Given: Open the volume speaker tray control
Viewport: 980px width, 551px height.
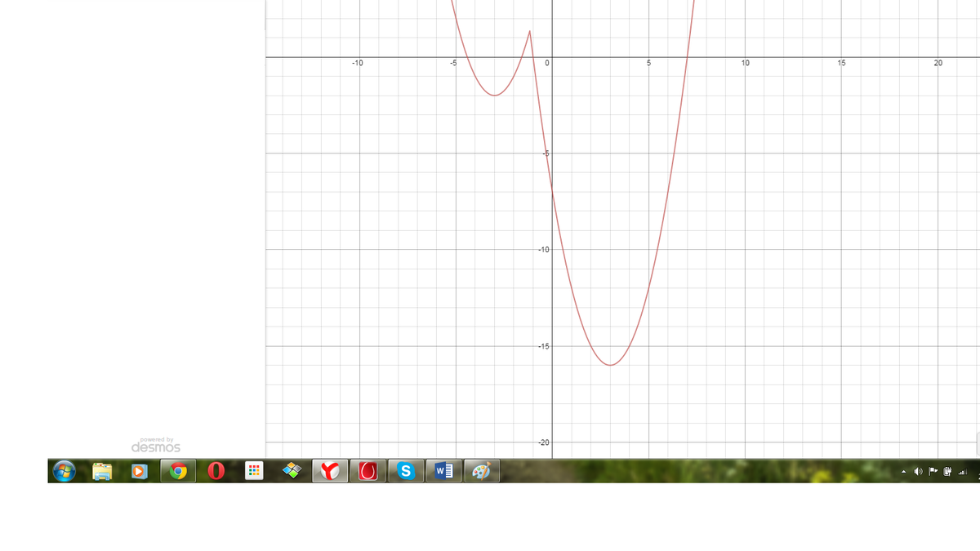Looking at the screenshot, I should tap(919, 471).
